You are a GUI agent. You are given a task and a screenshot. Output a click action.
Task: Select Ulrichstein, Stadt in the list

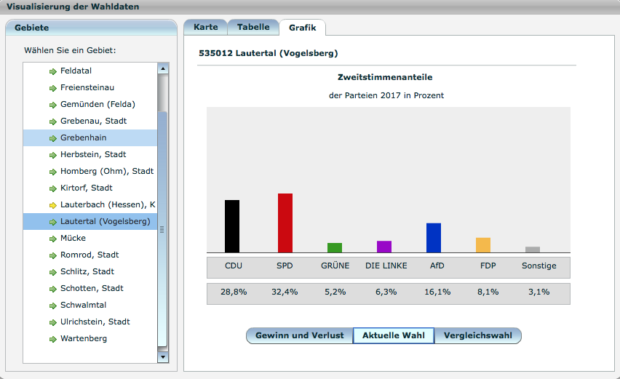(x=90, y=322)
